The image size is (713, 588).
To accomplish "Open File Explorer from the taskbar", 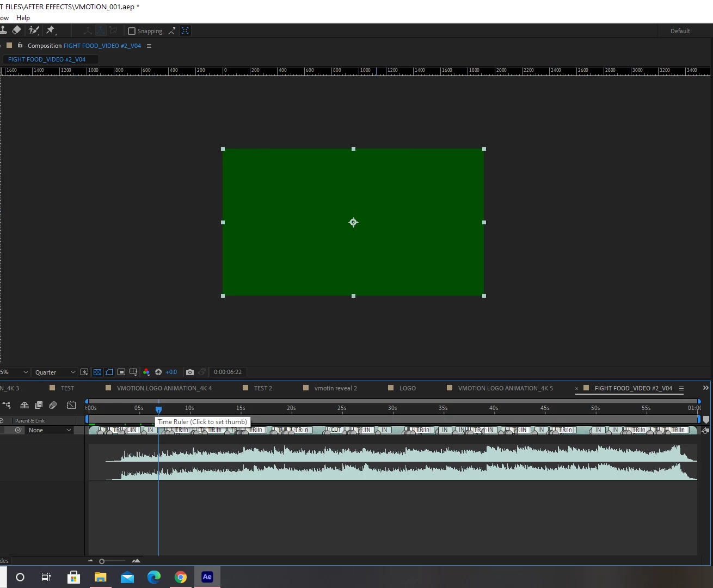I will (x=100, y=577).
